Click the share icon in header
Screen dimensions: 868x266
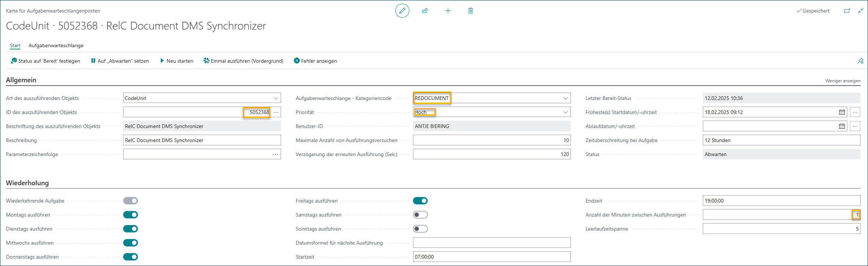(x=425, y=11)
